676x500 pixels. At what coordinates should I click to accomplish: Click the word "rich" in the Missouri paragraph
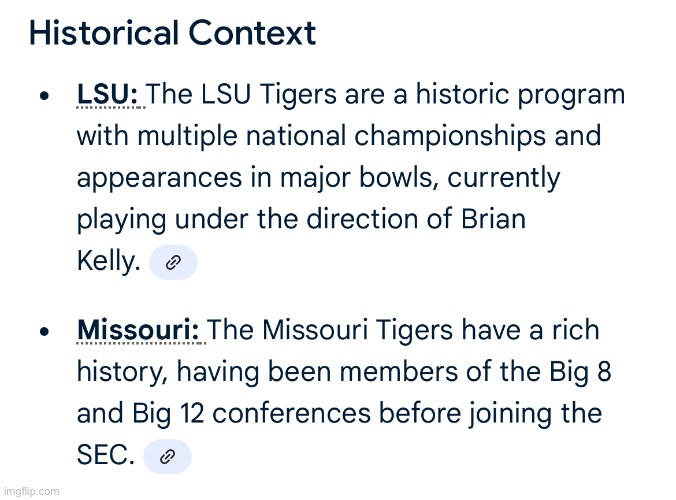pos(575,330)
